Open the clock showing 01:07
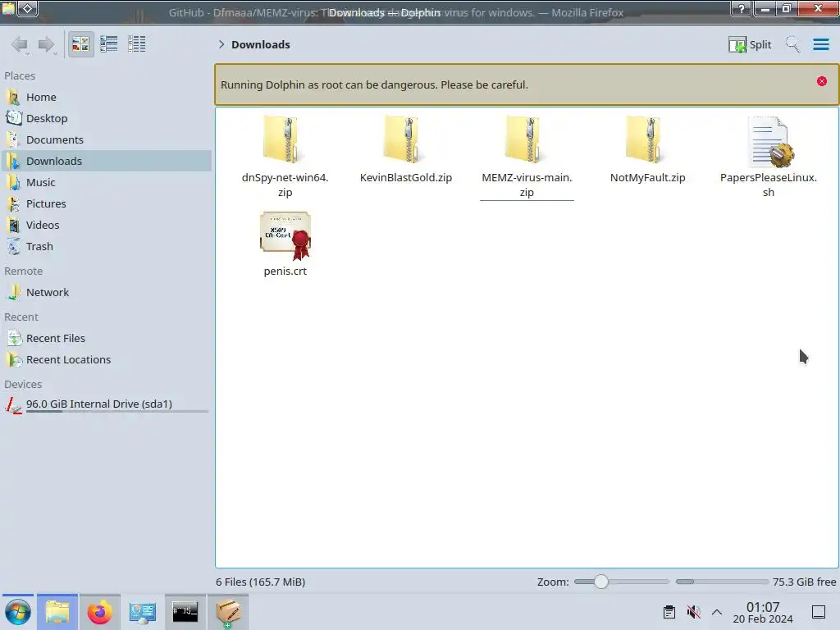The height and width of the screenshot is (630, 840). coord(762,612)
